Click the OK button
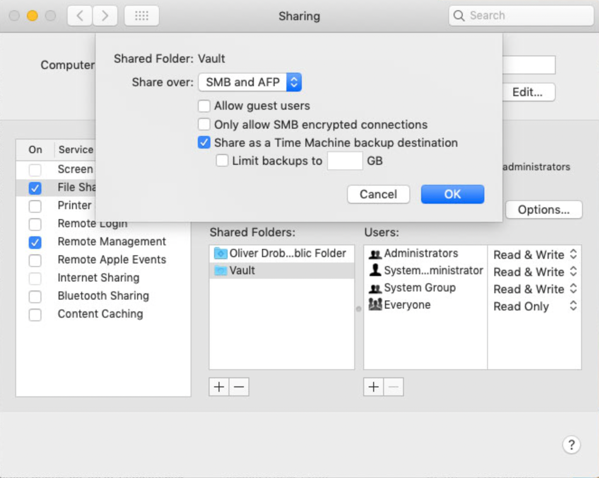599x478 pixels. pyautogui.click(x=453, y=194)
